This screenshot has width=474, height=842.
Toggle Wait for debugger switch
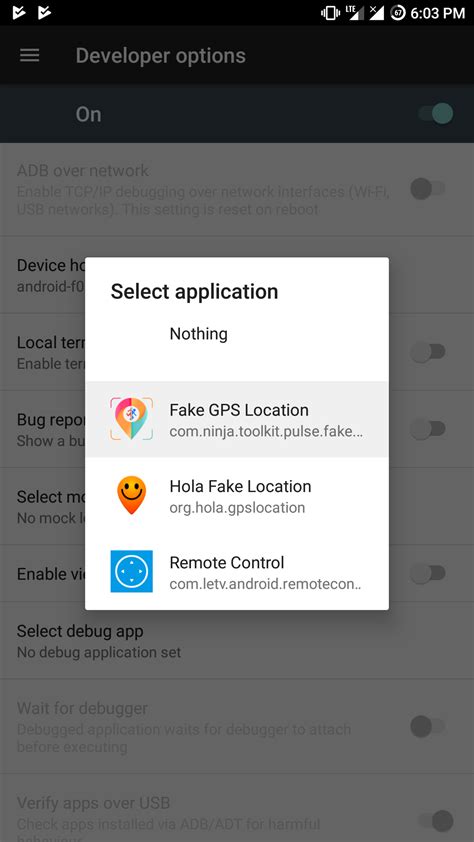(x=428, y=727)
